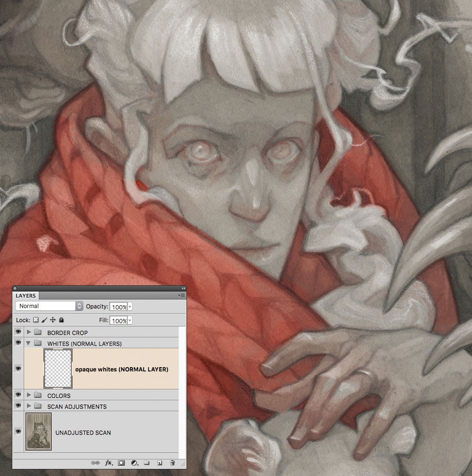The width and height of the screenshot is (472, 476).
Task: Expand the SCAN ADJUSTMENTS group
Action: click(x=29, y=406)
